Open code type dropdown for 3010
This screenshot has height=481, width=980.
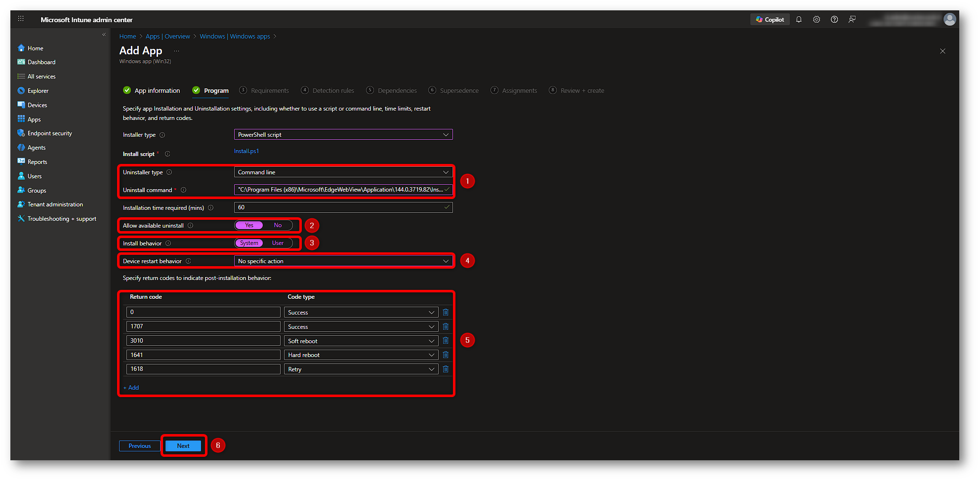coord(361,341)
